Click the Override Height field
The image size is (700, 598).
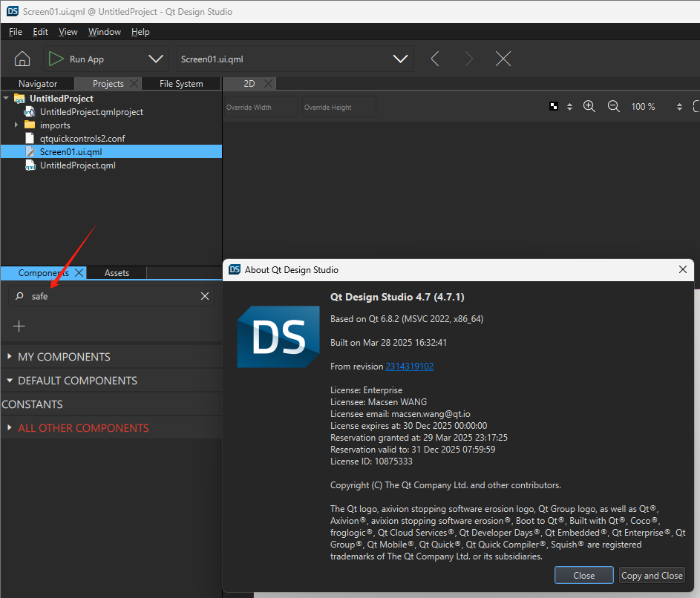point(338,107)
